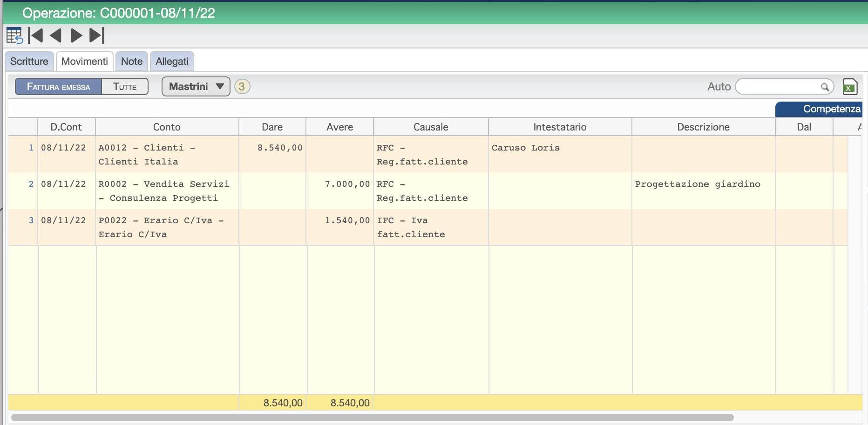Viewport: 868px width, 425px height.
Task: Select row number 3
Action: pos(31,220)
